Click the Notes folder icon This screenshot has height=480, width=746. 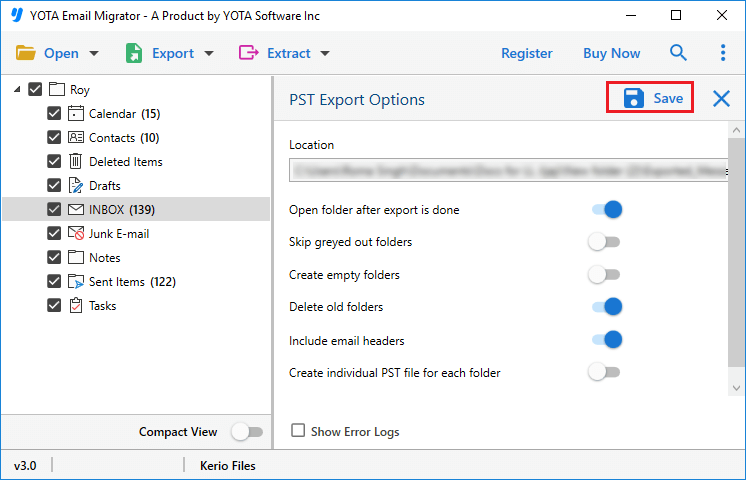(76, 257)
